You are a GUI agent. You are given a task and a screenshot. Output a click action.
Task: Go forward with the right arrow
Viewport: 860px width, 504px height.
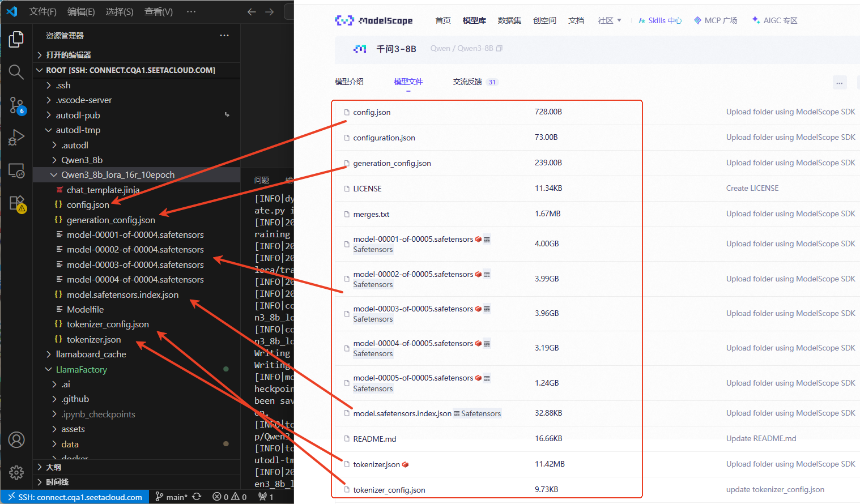pos(270,11)
